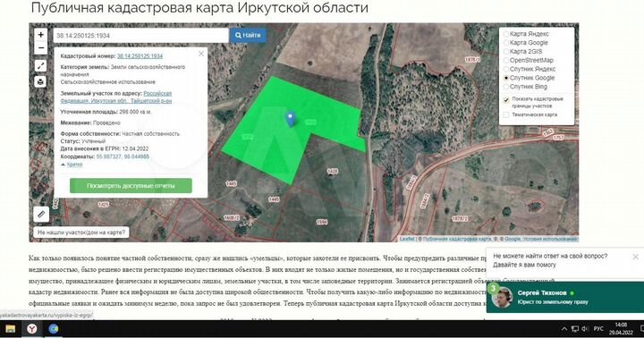Toggle fullscreen map view icon
This screenshot has width=644, height=338.
tap(40, 66)
